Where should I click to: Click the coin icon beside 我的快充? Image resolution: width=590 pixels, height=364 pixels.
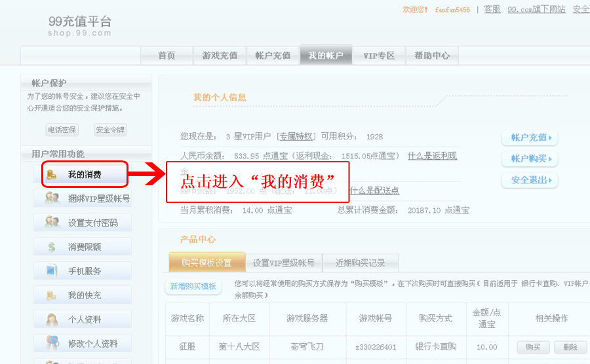click(x=52, y=295)
